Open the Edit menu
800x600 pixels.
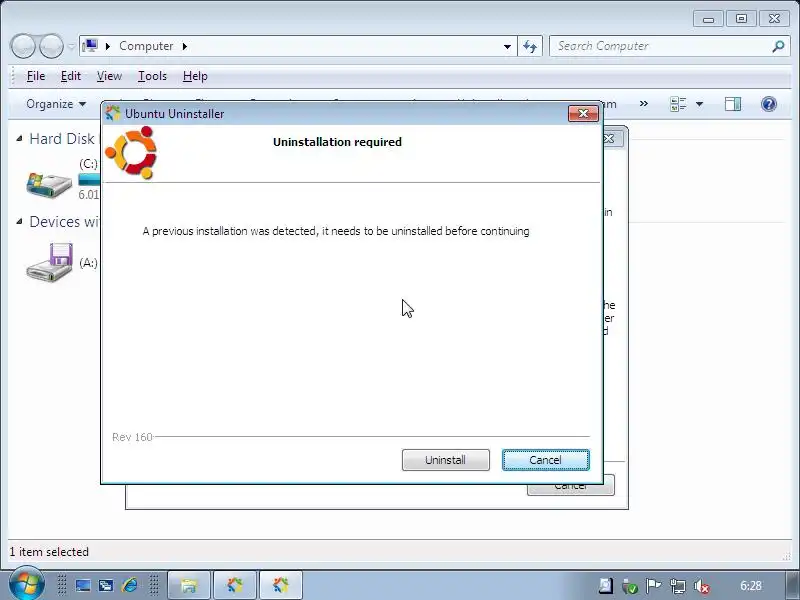click(70, 76)
